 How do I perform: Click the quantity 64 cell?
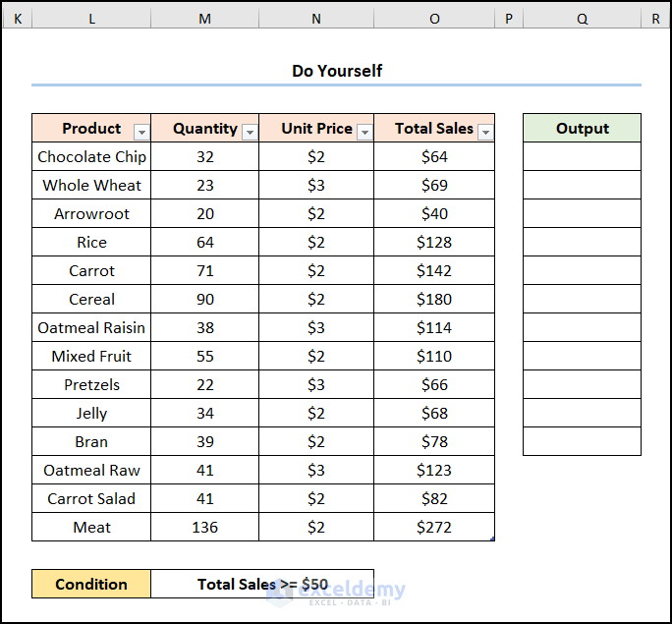click(205, 242)
